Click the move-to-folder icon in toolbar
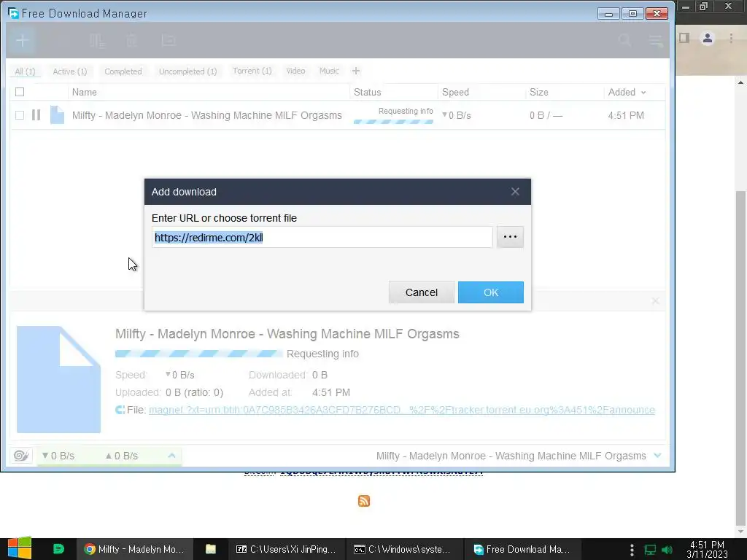 [x=169, y=41]
